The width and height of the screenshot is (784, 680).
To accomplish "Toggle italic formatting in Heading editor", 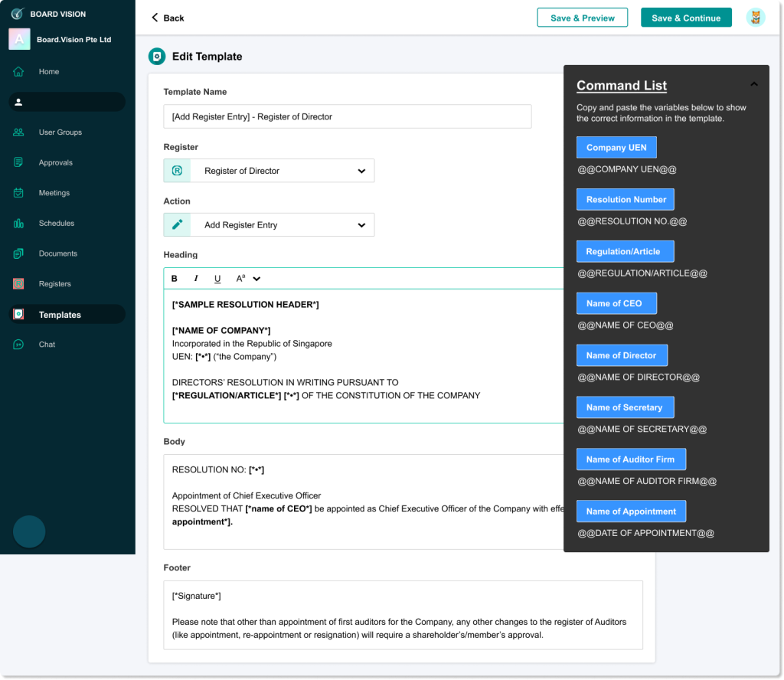I will pos(196,279).
